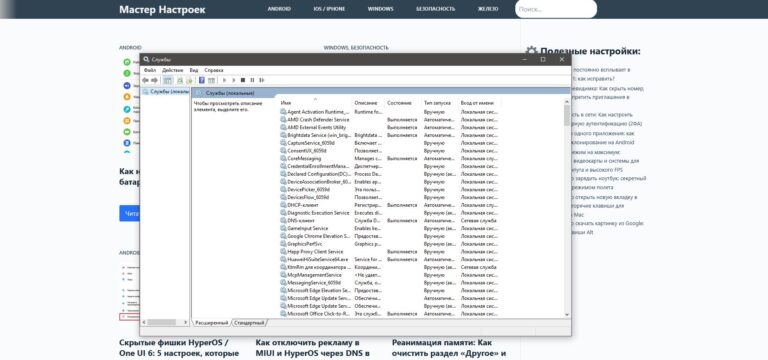The height and width of the screenshot is (360, 768).
Task: Select the Happ Proxy Client Service row
Action: [390, 251]
